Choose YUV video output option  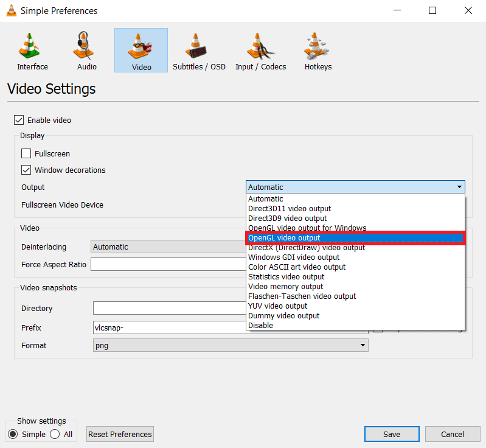coord(355,306)
